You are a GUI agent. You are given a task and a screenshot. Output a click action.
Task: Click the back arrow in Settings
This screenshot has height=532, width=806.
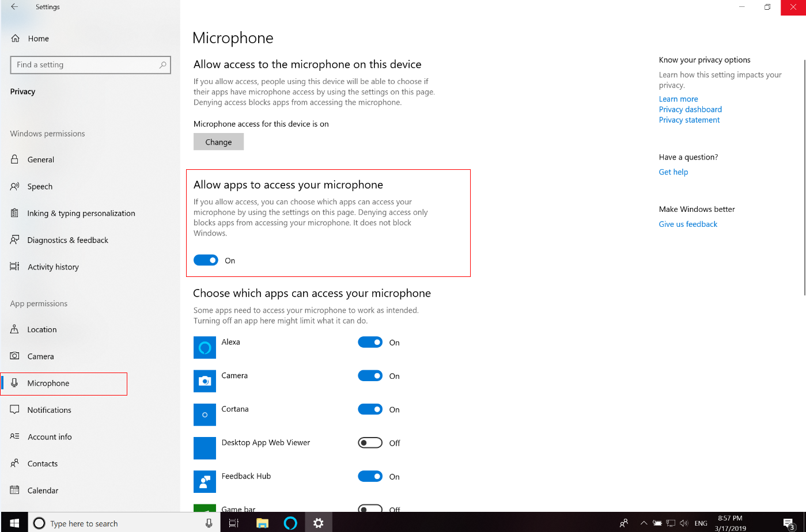coord(14,7)
